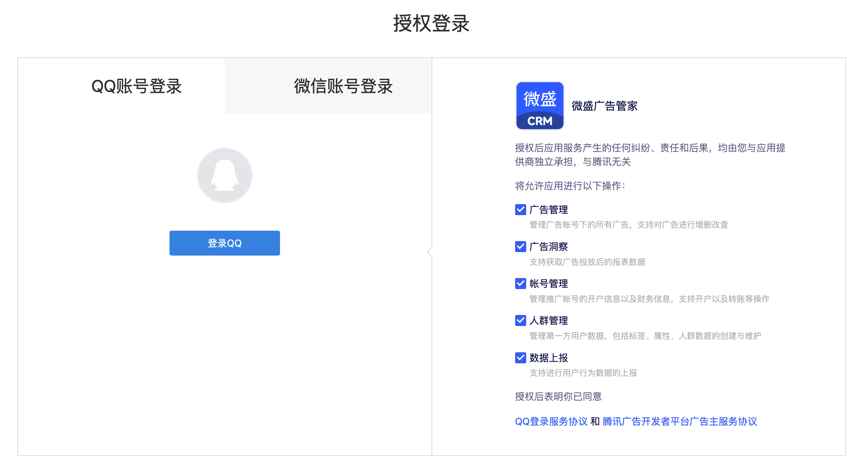The image size is (868, 469).
Task: Click the 广告管理 label text
Action: 549,210
